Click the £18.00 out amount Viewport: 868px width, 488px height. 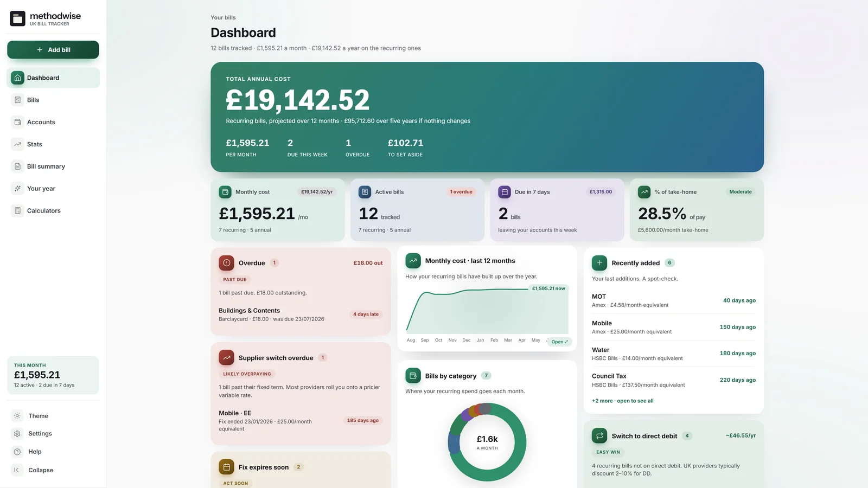click(x=368, y=263)
